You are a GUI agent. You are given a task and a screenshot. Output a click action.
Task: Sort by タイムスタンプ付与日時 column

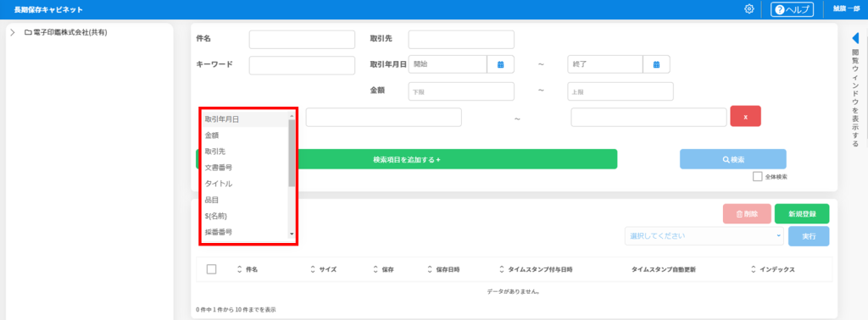click(x=536, y=270)
